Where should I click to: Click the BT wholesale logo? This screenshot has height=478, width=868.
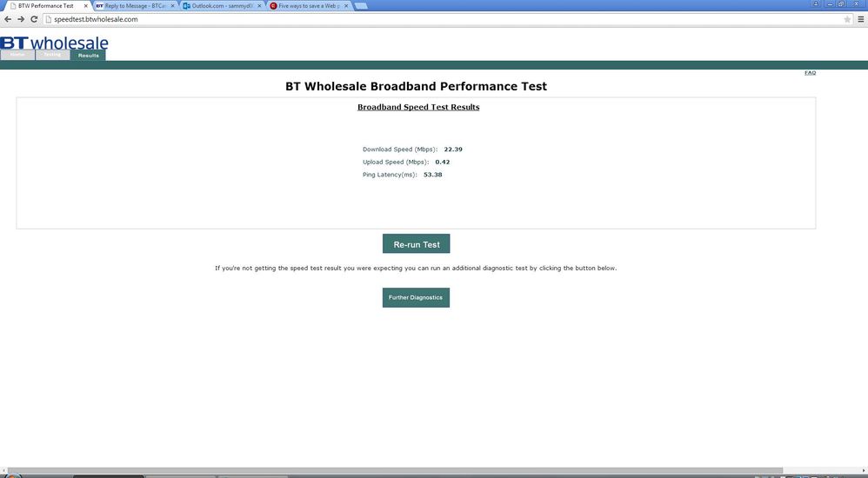[x=54, y=43]
